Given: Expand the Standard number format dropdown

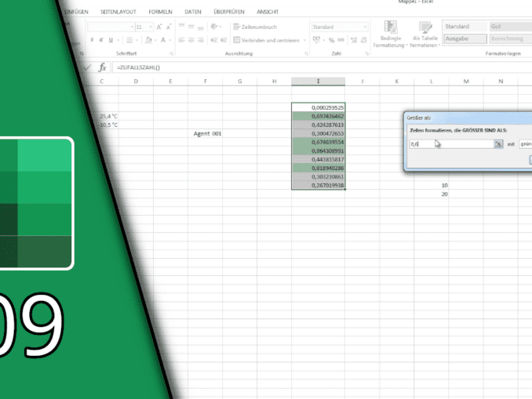Looking at the screenshot, I should pos(365,27).
